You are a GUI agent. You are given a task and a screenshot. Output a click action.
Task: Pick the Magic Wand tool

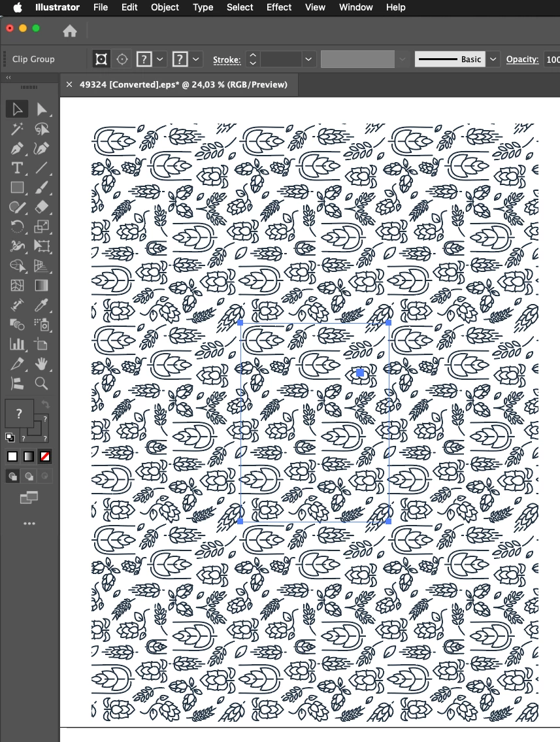pos(17,129)
